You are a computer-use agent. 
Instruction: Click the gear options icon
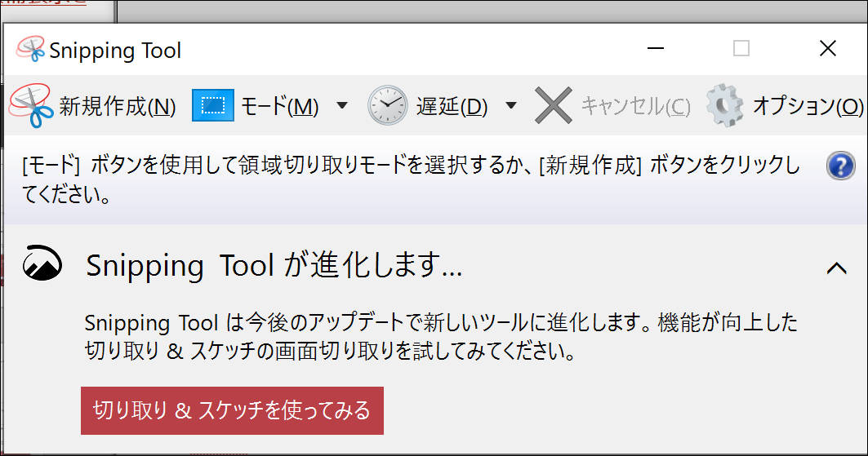pos(724,105)
